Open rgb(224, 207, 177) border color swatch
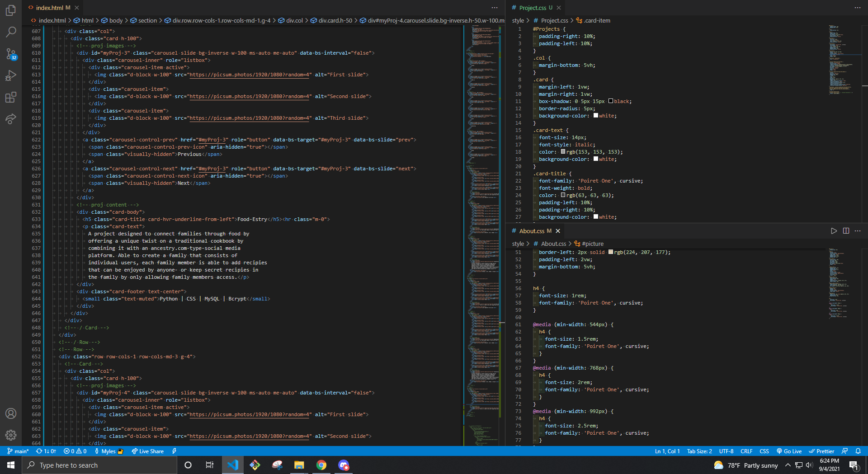 point(611,252)
